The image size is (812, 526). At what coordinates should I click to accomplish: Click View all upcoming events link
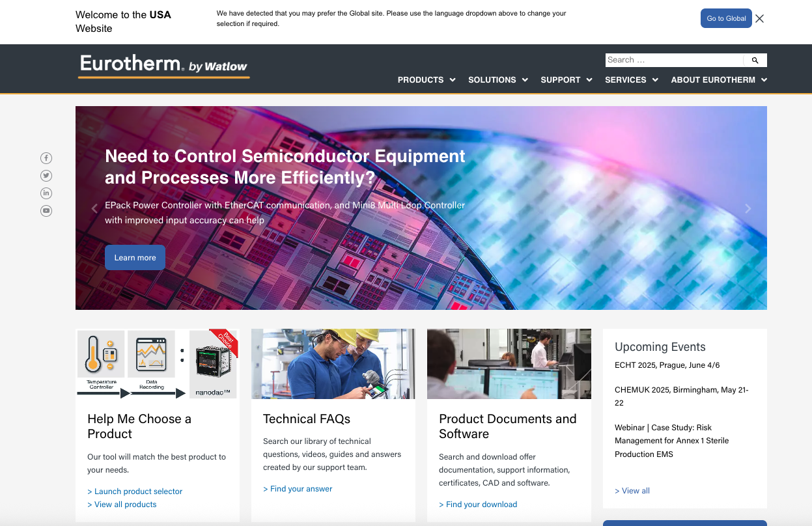coord(632,491)
